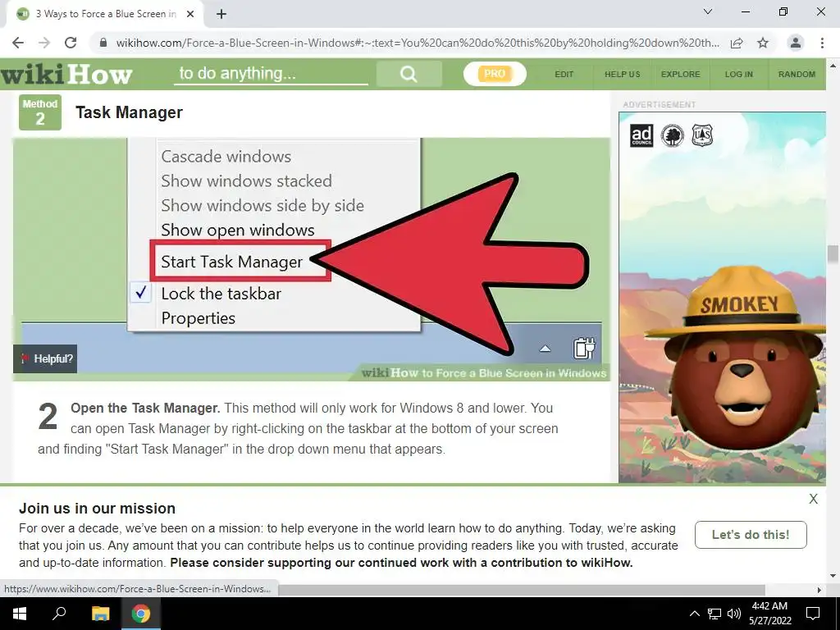Viewport: 840px width, 630px height.
Task: Click scrollbar up arrow
Action: tap(833, 66)
